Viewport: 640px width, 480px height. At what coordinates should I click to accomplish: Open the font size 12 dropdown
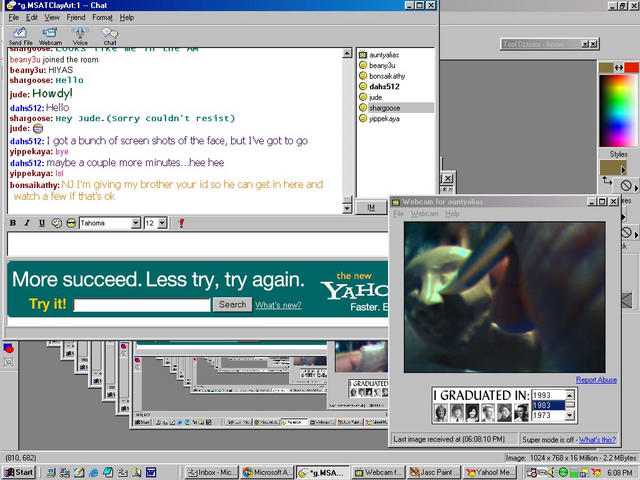click(x=162, y=223)
